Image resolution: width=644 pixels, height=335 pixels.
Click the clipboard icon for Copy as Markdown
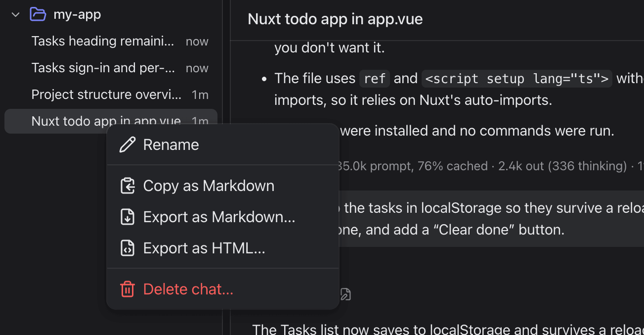pyautogui.click(x=128, y=186)
